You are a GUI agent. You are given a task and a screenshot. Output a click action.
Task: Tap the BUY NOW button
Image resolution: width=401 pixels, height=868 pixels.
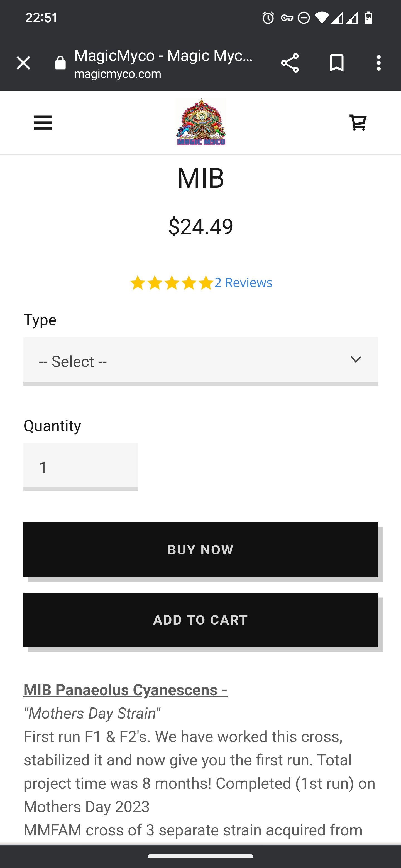(x=201, y=549)
